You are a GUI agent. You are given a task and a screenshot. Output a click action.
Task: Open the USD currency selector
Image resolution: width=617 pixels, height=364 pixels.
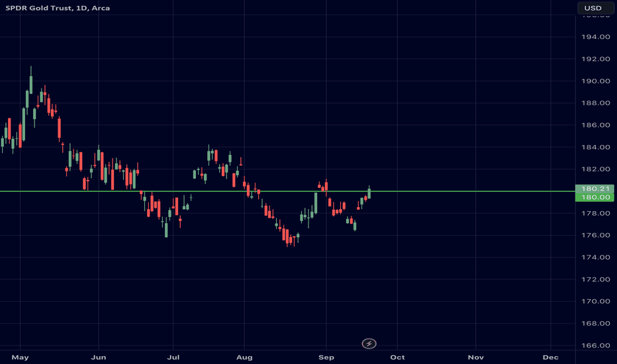point(595,8)
